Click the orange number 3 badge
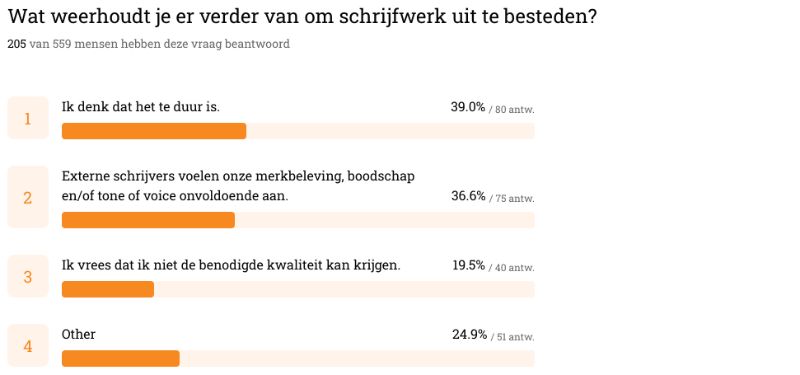 point(28,277)
